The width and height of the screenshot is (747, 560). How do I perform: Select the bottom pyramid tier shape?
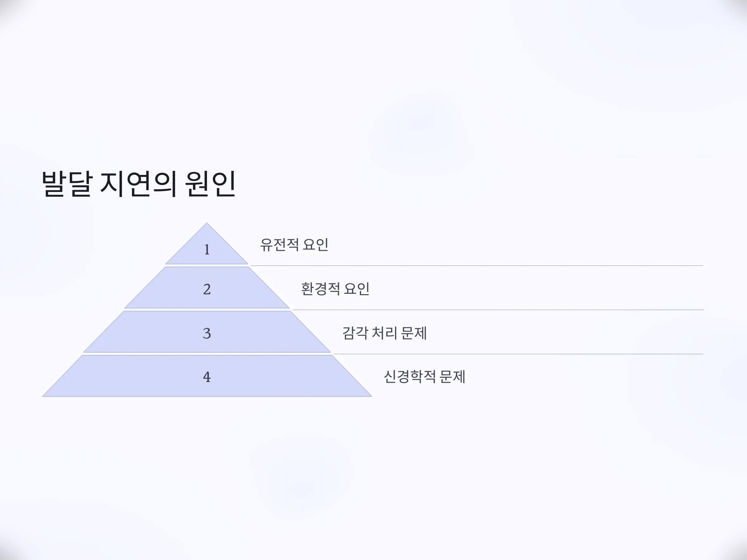click(x=207, y=376)
